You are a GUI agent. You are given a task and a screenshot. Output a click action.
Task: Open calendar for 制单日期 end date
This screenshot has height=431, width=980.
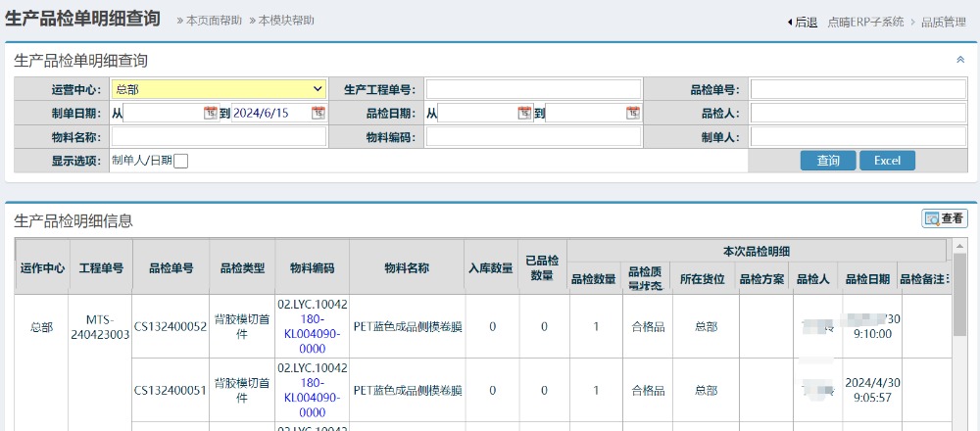click(318, 113)
